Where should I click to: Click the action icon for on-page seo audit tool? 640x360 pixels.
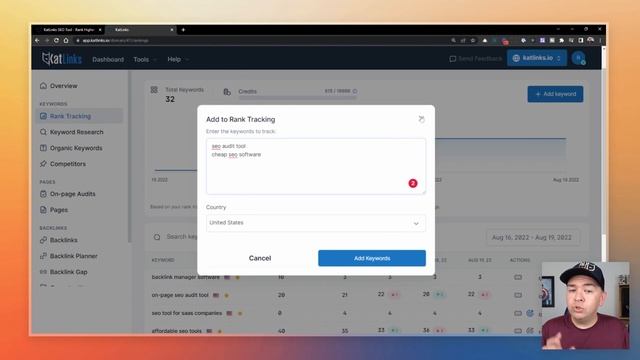(518, 295)
